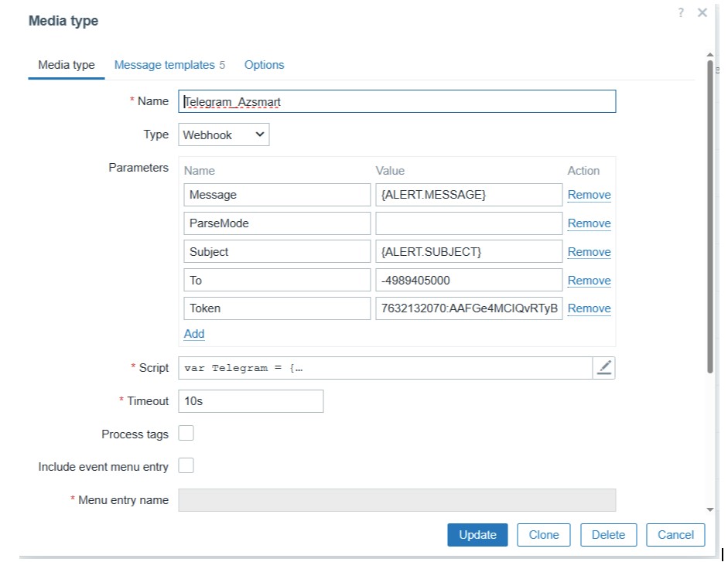Close the Media type dialog

(x=702, y=13)
